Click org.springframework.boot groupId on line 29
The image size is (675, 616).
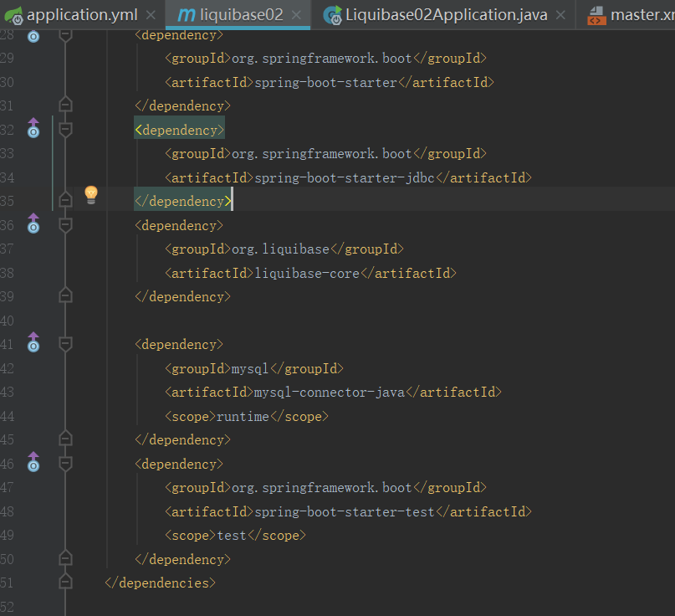(321, 58)
